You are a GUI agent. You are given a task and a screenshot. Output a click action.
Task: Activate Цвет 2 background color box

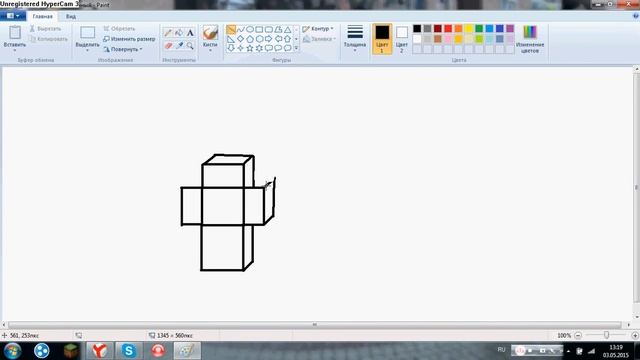(402, 39)
